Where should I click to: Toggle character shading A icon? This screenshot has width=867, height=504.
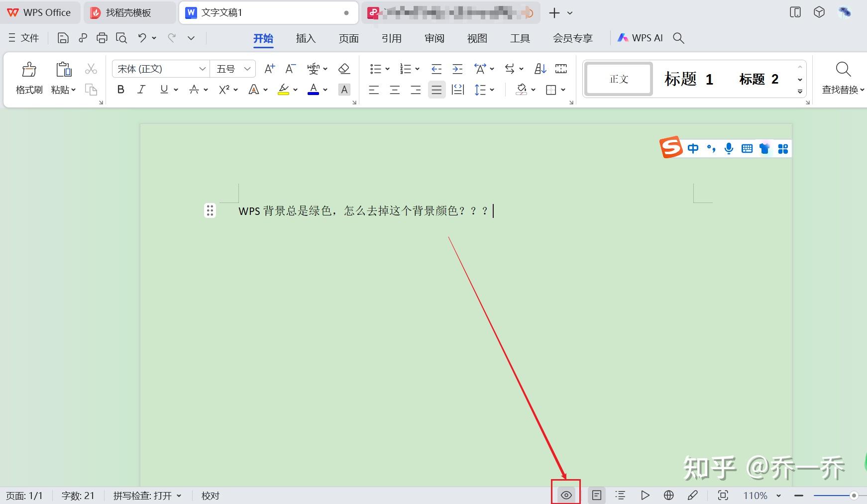[344, 90]
